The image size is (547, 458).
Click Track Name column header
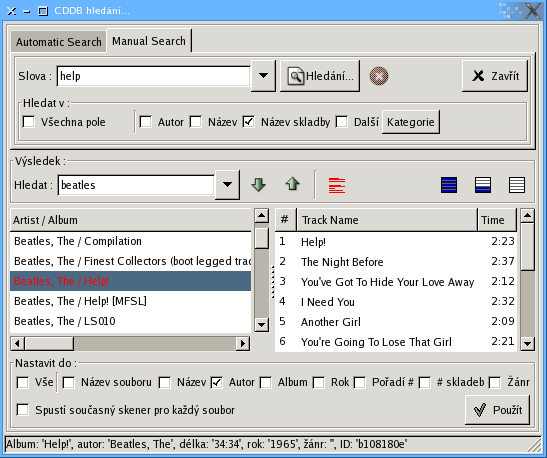point(387,220)
